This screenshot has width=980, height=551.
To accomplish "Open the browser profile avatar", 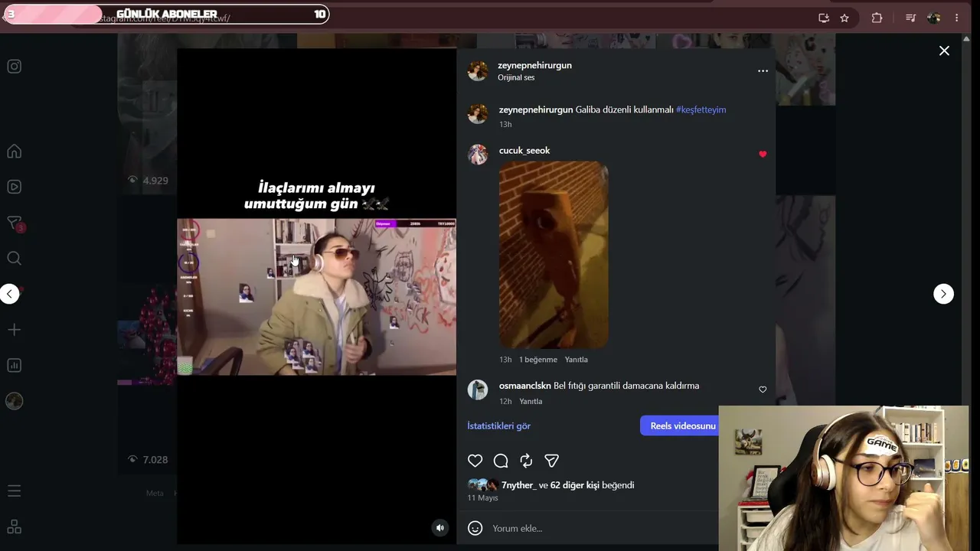I will 933,18.
